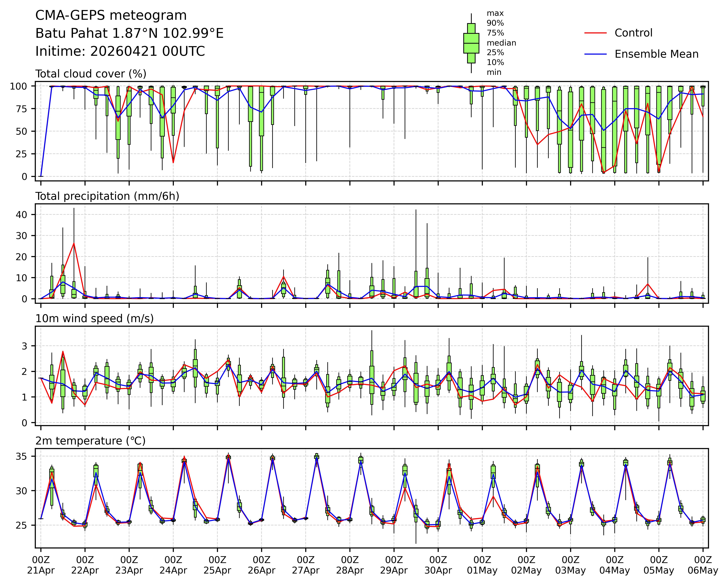This screenshot has height=585, width=728.
Task: Click the Total precipitation panel title
Action: (107, 196)
